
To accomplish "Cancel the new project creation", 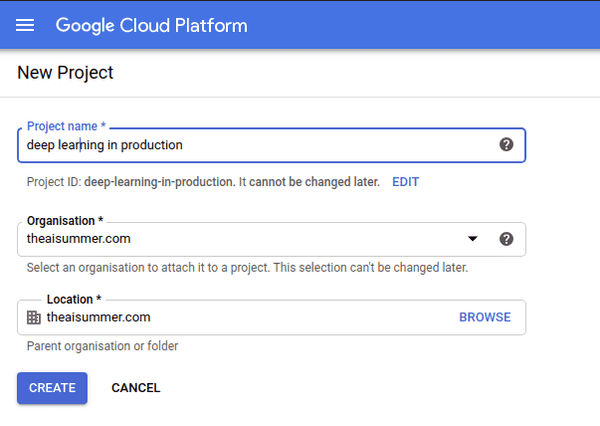I will pos(136,388).
